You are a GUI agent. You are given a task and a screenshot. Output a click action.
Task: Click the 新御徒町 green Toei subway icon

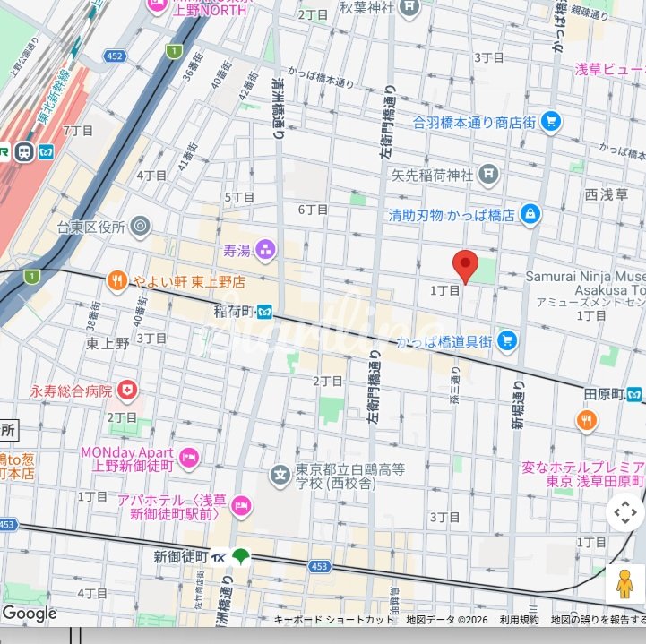241,556
